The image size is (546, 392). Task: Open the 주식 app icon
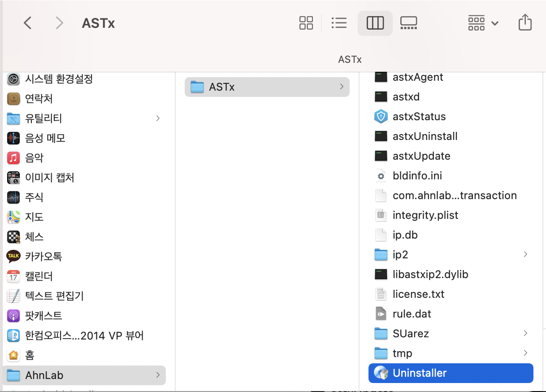(x=13, y=197)
